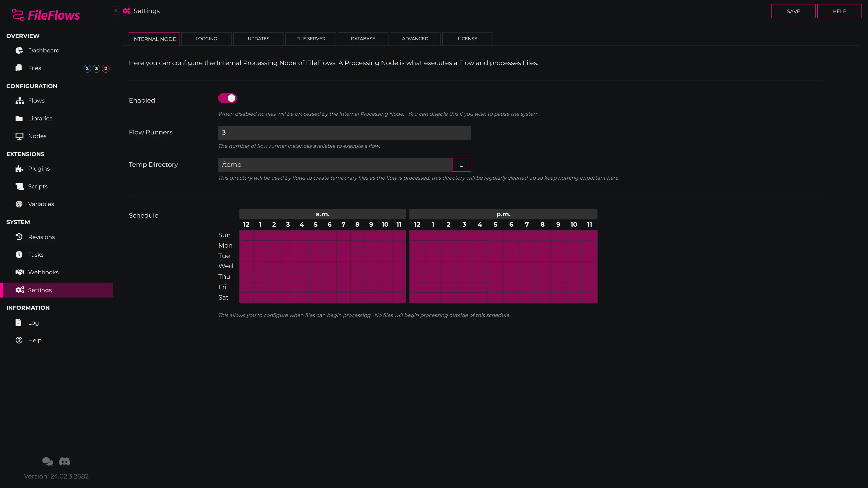Collapse the sidebar with chevron arrow
868x488 pixels.
pyautogui.click(x=116, y=10)
